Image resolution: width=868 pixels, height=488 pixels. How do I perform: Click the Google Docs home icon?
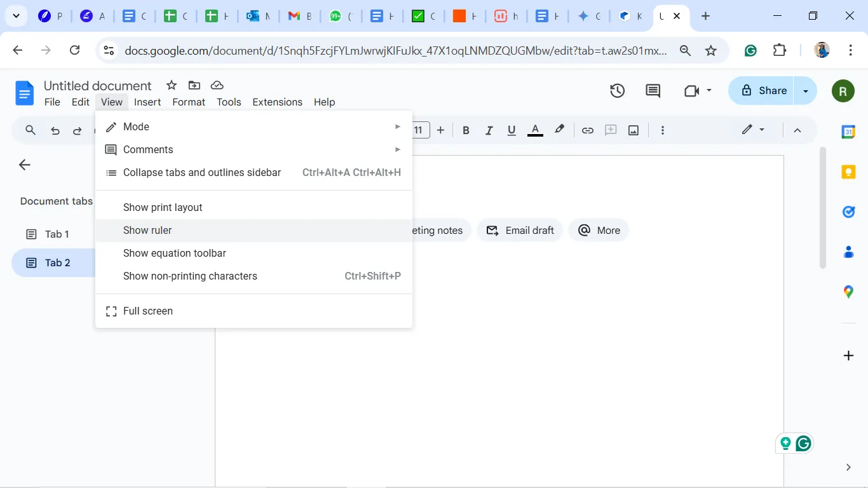click(x=24, y=93)
